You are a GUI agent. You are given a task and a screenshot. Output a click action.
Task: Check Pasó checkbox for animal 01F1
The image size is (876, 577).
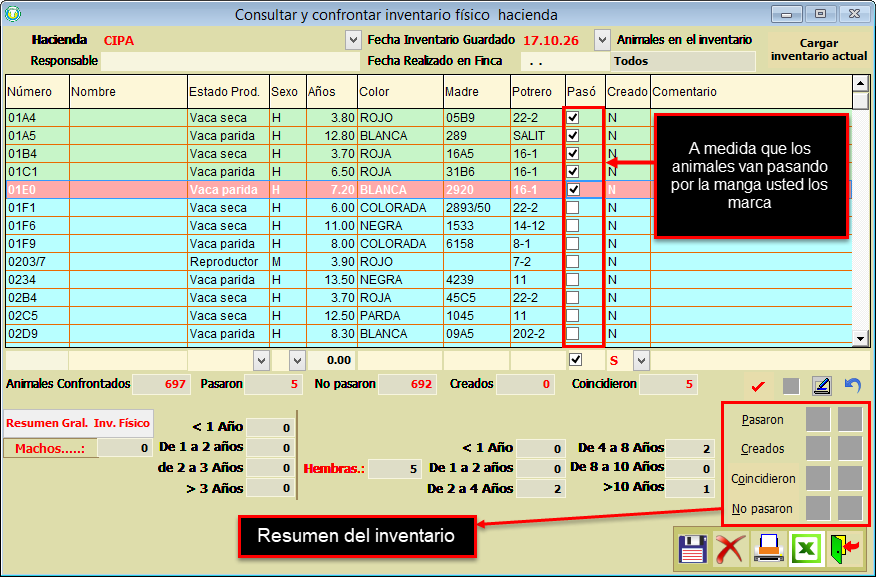(x=574, y=208)
